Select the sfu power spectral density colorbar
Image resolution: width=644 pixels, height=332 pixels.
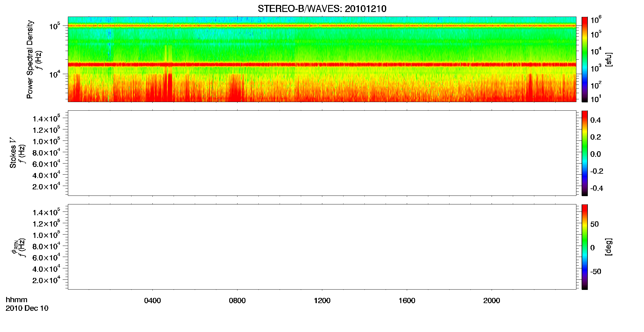[585, 59]
